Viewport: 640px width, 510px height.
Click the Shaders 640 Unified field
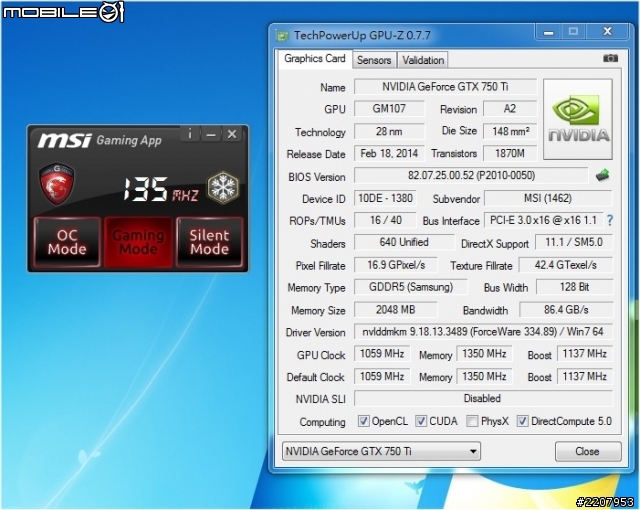tap(404, 242)
